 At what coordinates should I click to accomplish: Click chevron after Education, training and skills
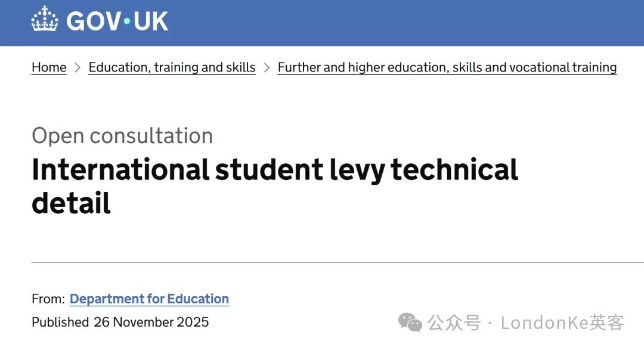click(267, 68)
